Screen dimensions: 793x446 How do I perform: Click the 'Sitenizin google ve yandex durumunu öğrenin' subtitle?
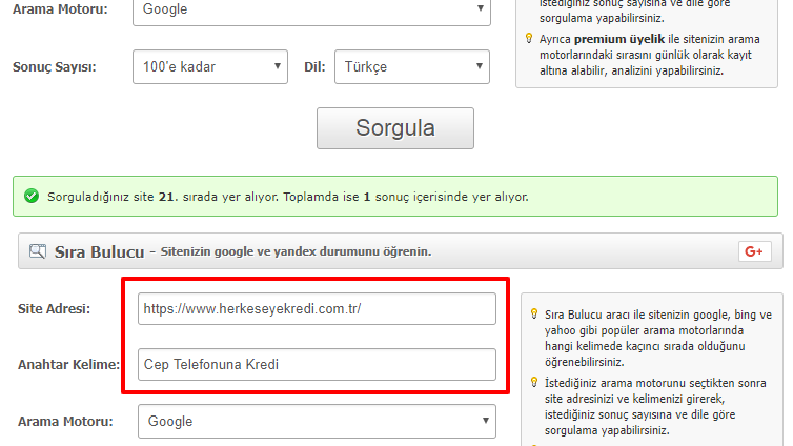pos(296,251)
